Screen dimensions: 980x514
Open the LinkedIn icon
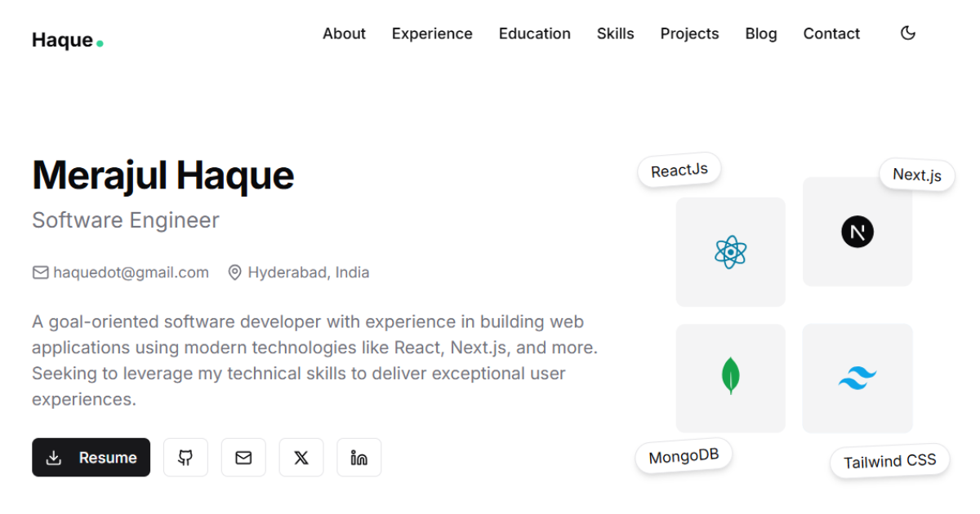359,458
